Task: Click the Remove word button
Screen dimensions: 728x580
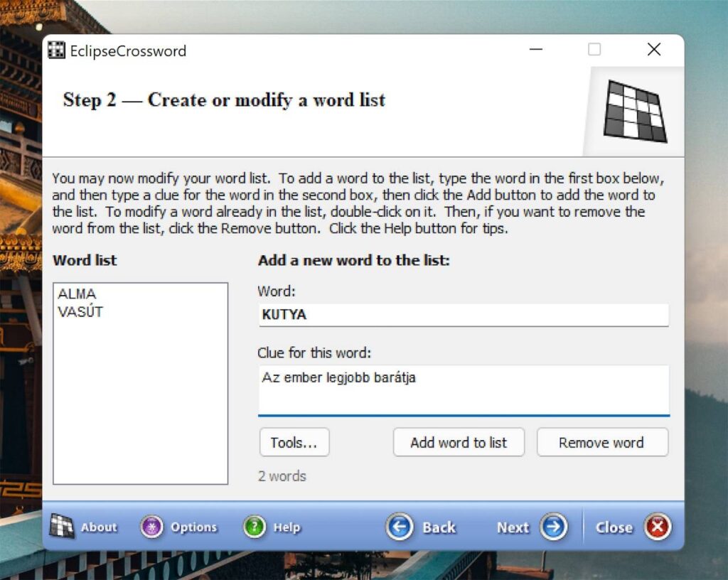Action: (x=602, y=443)
